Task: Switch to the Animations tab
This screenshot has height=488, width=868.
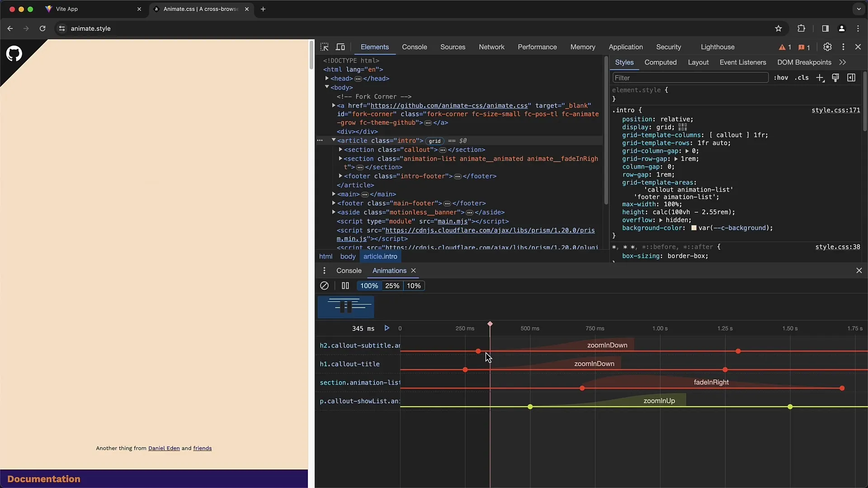Action: coord(389,271)
